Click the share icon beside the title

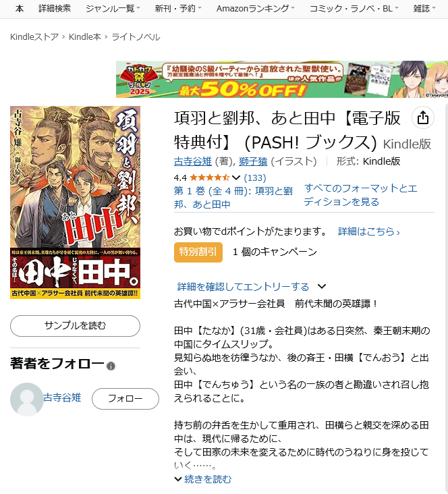click(422, 117)
